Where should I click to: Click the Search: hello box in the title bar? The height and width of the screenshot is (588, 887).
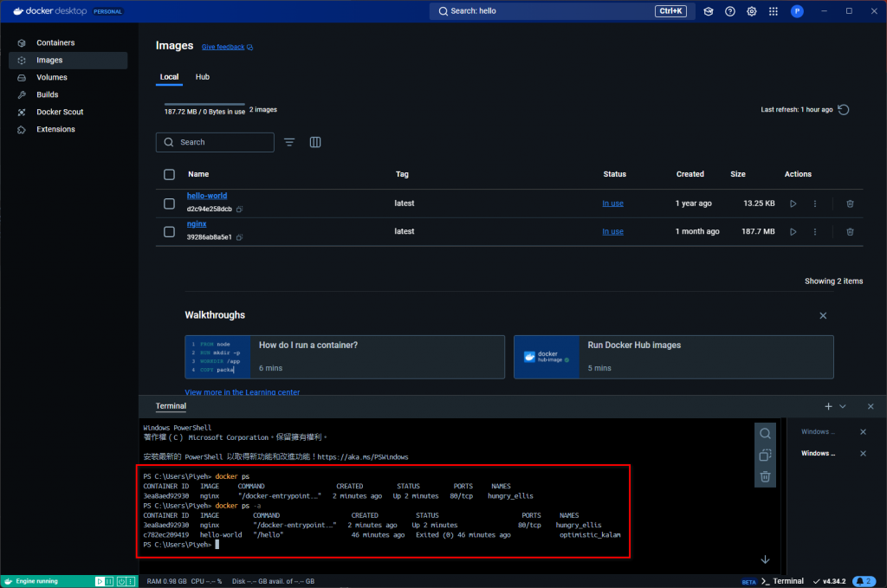click(x=561, y=11)
